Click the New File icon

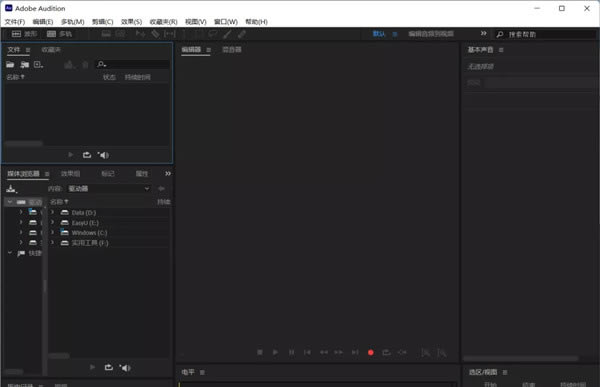pyautogui.click(x=38, y=64)
